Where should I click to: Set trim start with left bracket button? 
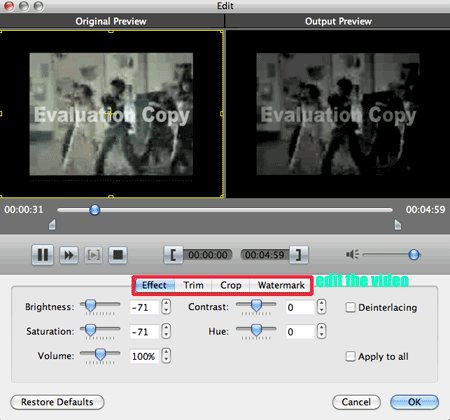[173, 255]
